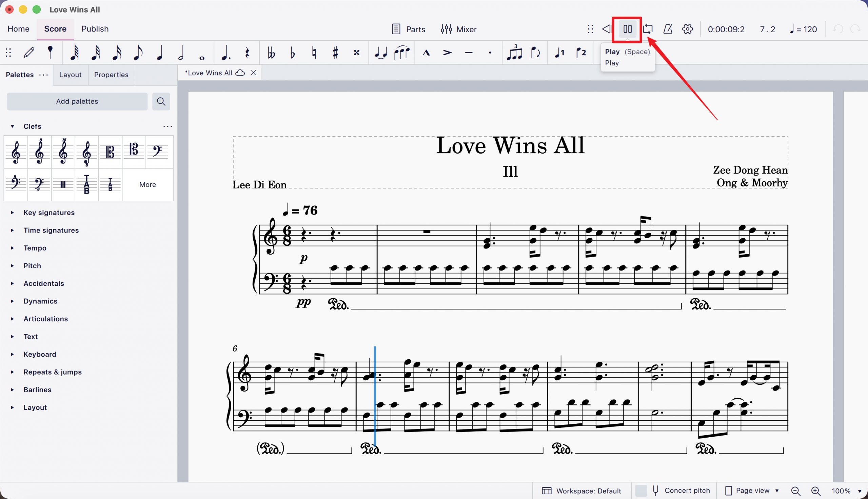Viewport: 868px width, 499px height.
Task: Zoom out the score
Action: pyautogui.click(x=796, y=491)
